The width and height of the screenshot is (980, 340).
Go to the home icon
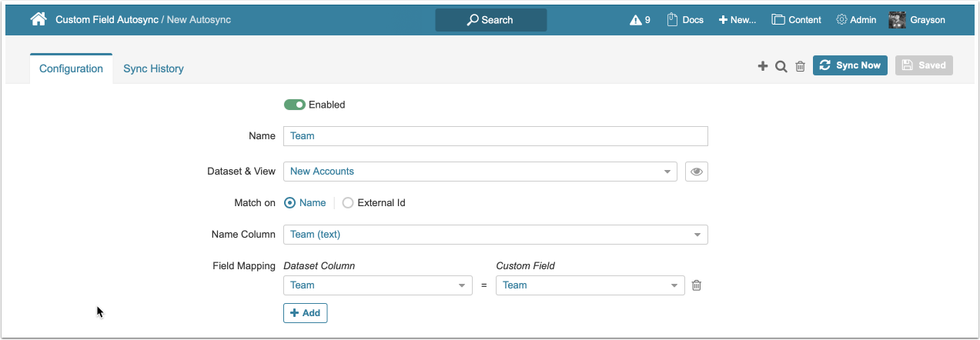[38, 19]
